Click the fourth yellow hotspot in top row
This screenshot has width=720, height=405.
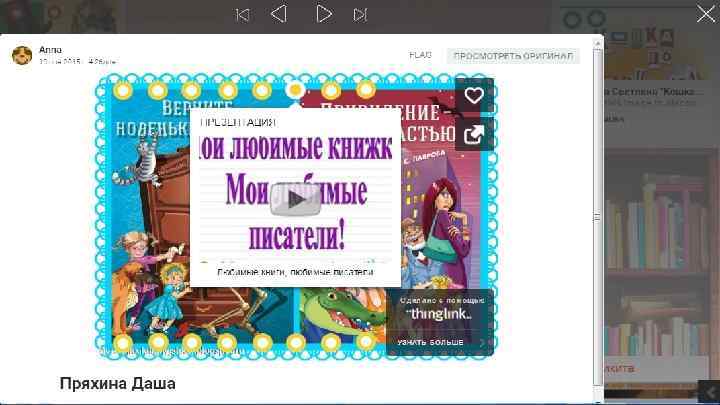tap(228, 90)
